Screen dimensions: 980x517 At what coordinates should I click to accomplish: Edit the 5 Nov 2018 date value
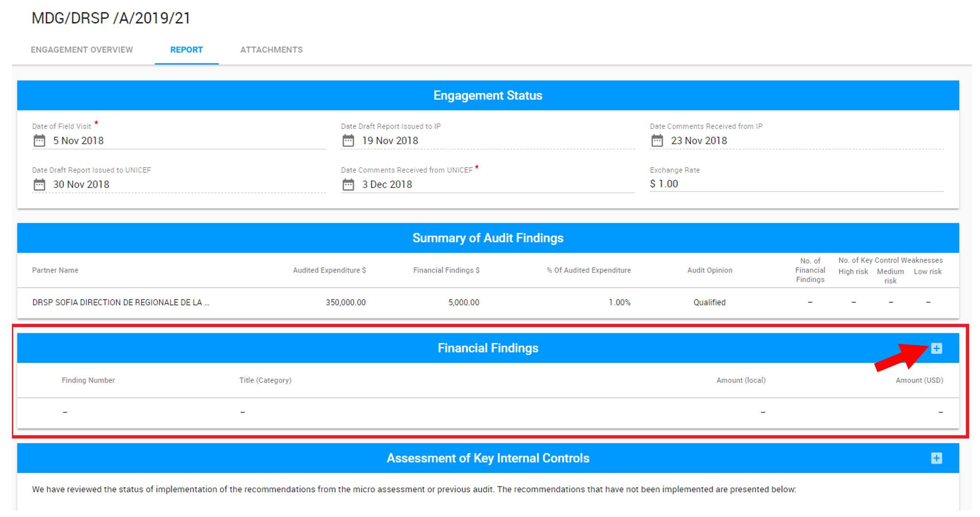[78, 141]
